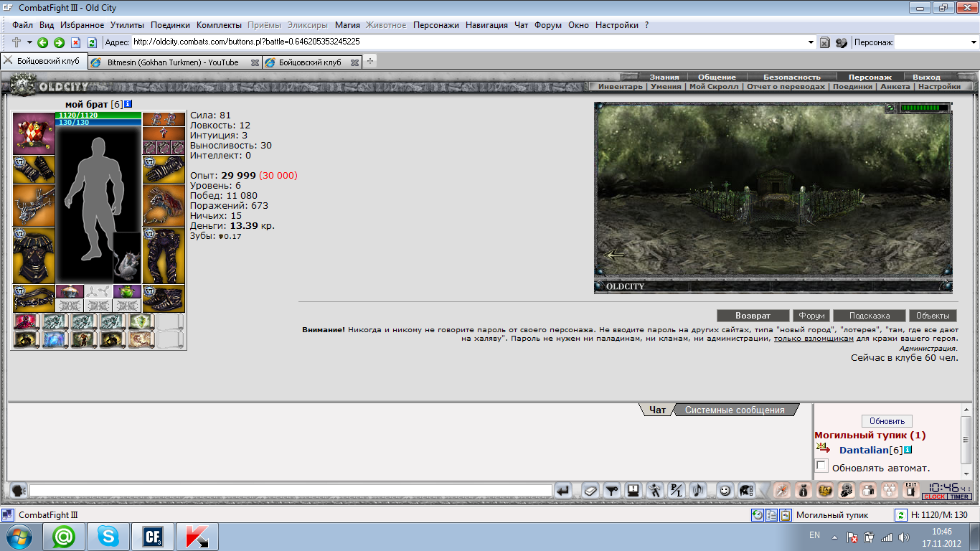Click the dragon-head weapon slot

(x=34, y=205)
